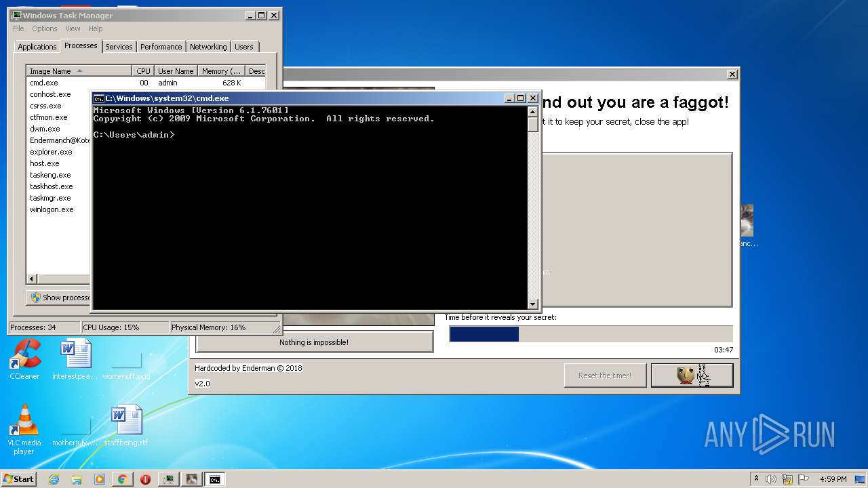The image size is (868, 488).
Task: Switch to the Services tab
Action: [x=119, y=47]
